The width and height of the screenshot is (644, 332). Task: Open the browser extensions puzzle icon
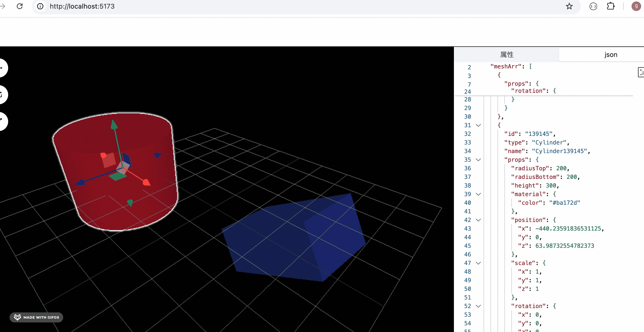click(610, 6)
